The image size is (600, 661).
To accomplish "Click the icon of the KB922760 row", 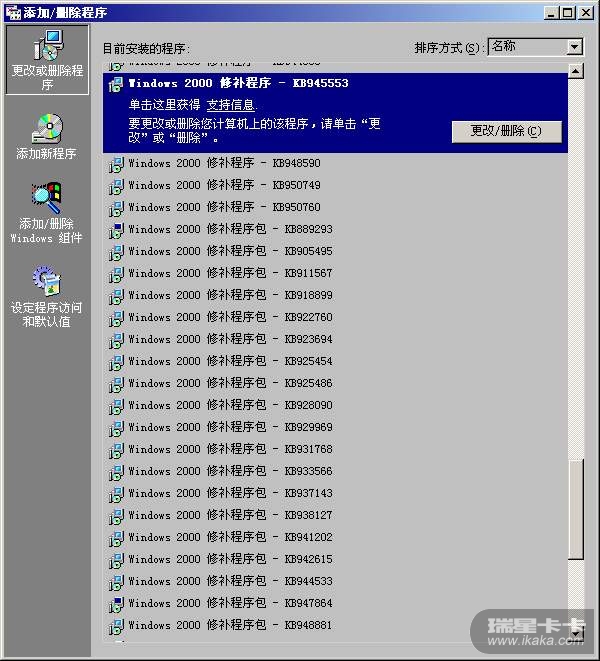I will tap(116, 318).
